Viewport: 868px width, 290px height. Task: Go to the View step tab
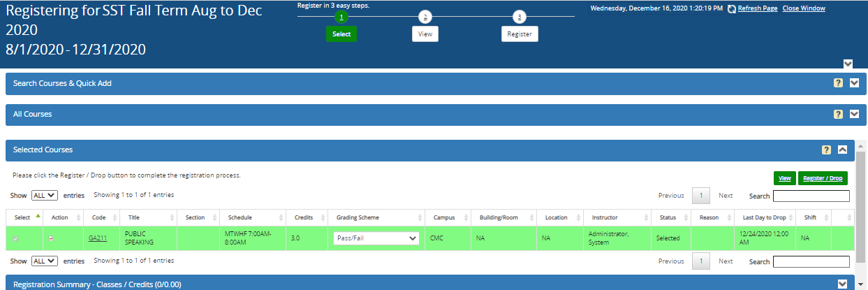coord(425,34)
